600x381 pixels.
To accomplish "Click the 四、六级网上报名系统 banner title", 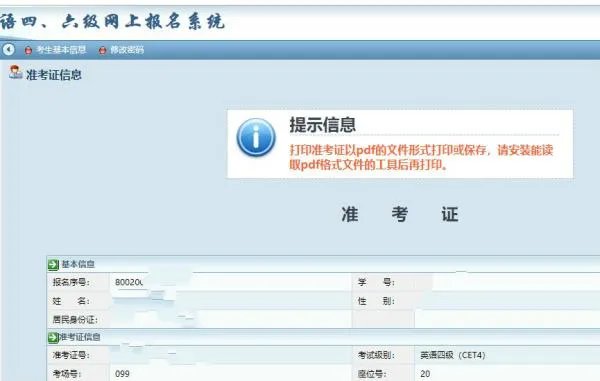I will [112, 21].
